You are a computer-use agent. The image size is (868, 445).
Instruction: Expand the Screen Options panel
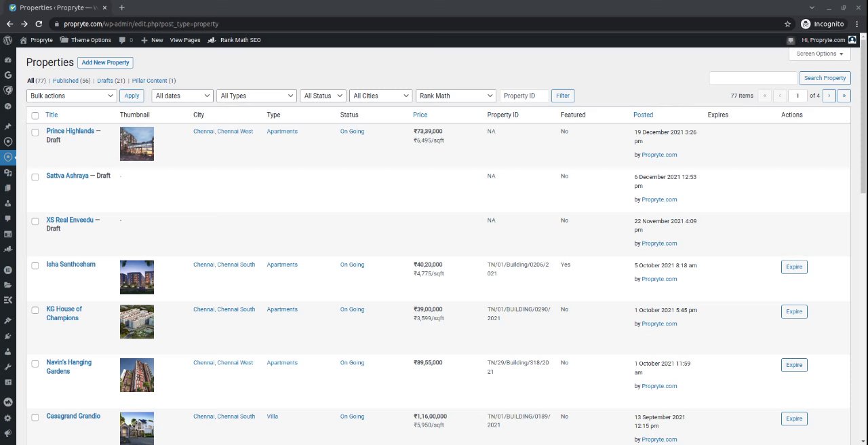coord(820,54)
